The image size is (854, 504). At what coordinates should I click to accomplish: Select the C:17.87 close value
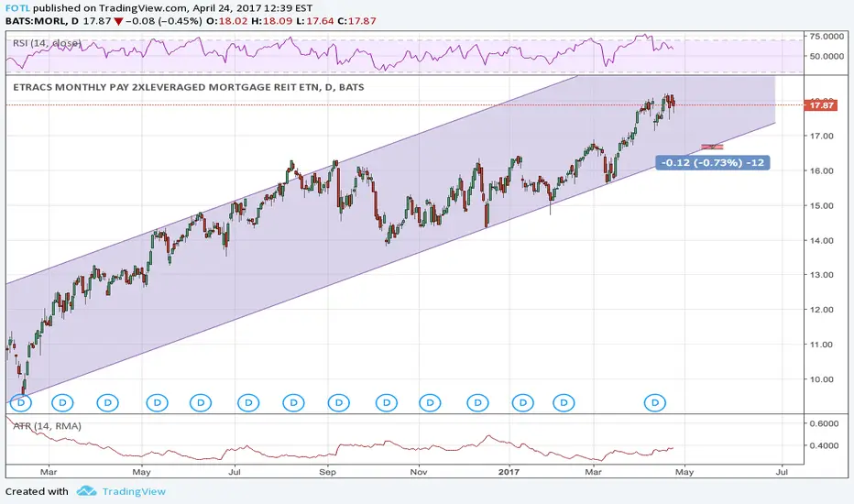tap(356, 21)
